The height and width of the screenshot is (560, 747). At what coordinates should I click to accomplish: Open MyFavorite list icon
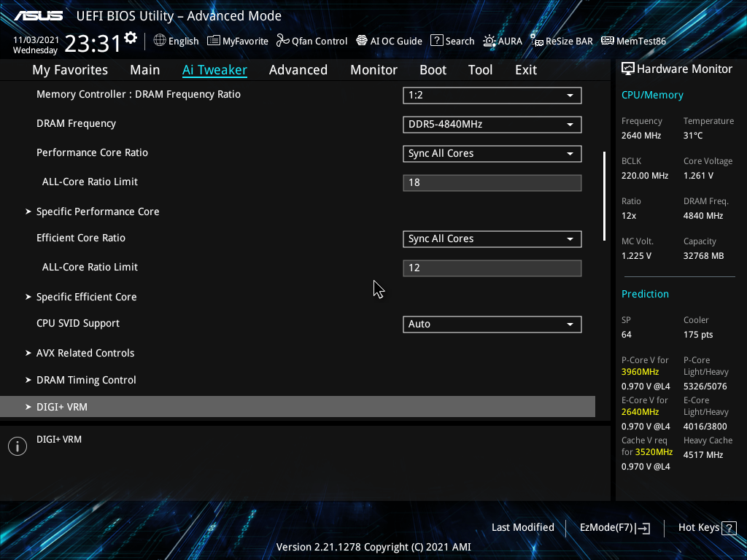(214, 41)
